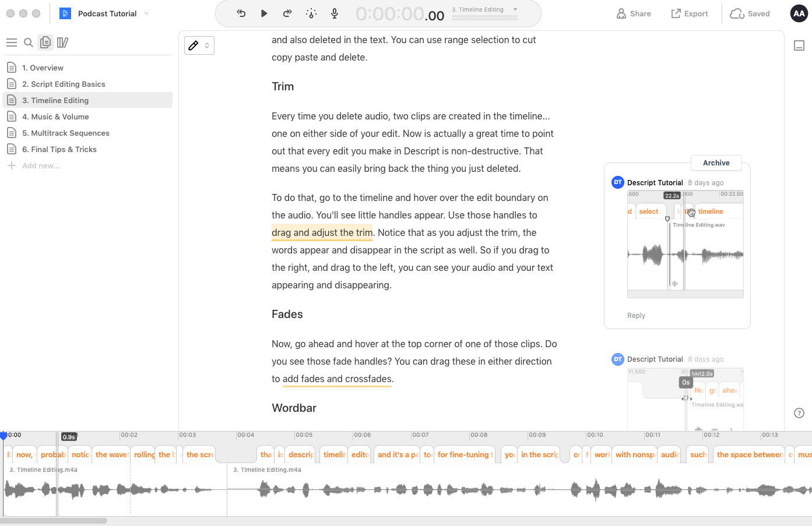Screen dimensions: 812x526
Task: Open the comment thumbnail showing 'select' and 'timeline'
Action: pos(686,244)
